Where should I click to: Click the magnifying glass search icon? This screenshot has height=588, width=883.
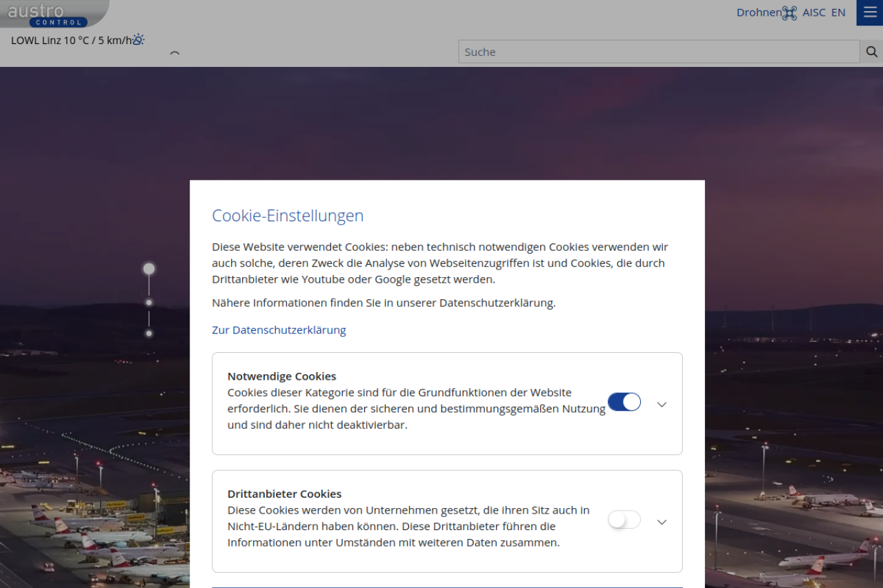coord(871,52)
